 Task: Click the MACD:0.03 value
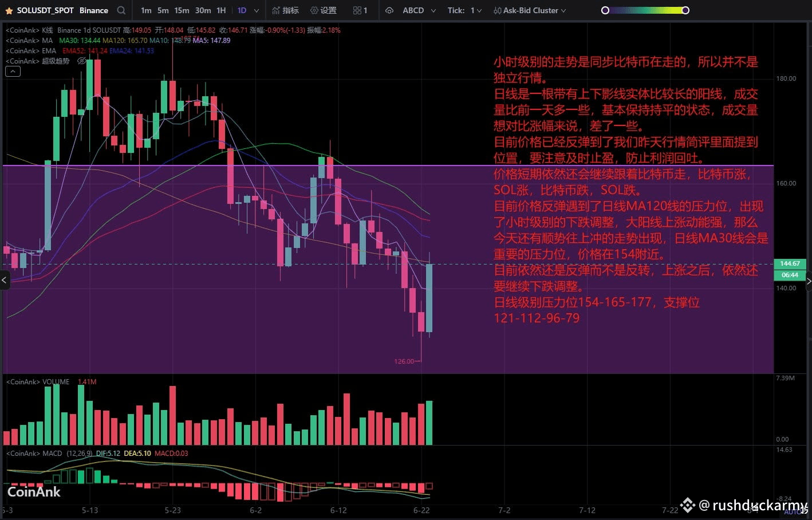pyautogui.click(x=171, y=453)
